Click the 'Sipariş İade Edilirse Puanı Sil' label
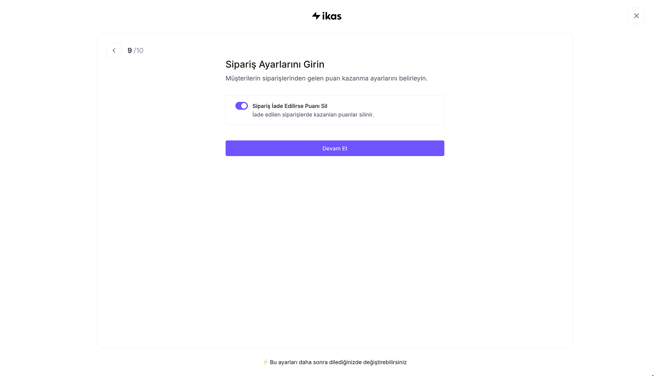 290,106
